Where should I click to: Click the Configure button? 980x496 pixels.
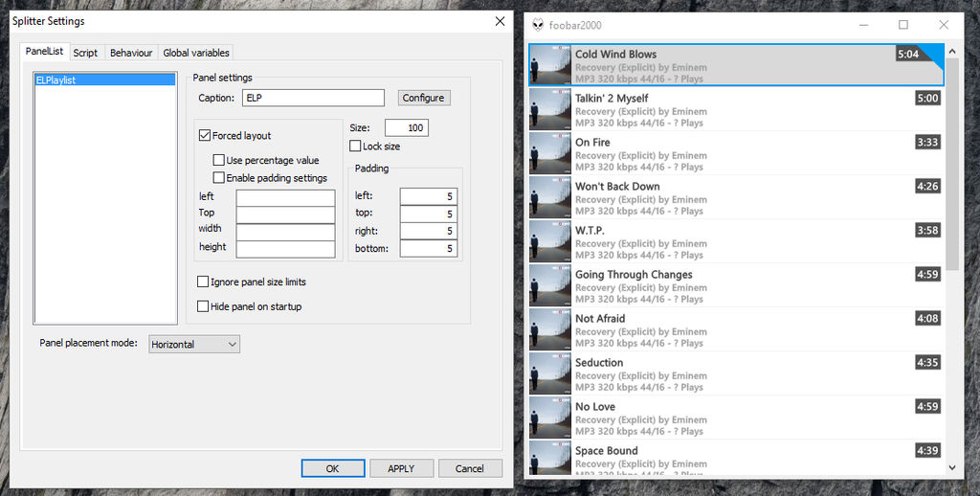(x=423, y=98)
